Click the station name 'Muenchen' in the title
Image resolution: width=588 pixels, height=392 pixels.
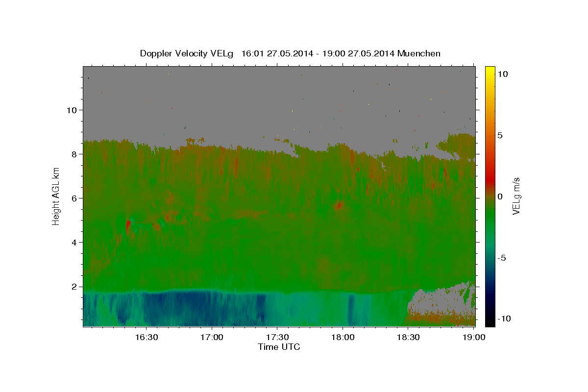click(419, 53)
